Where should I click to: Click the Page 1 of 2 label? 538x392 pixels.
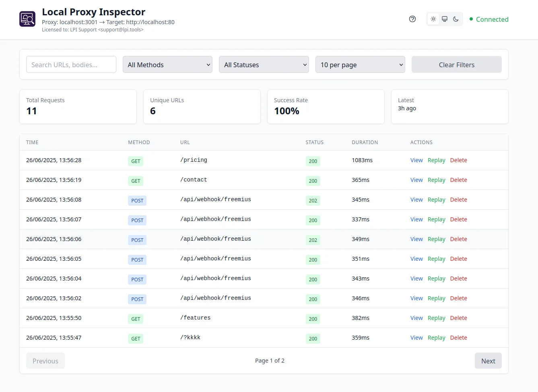point(270,361)
